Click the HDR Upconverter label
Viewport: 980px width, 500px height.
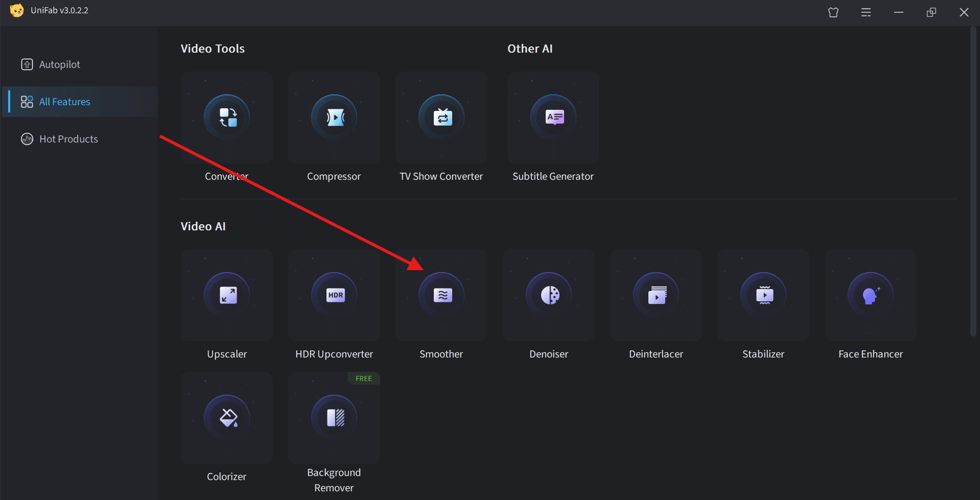[334, 354]
